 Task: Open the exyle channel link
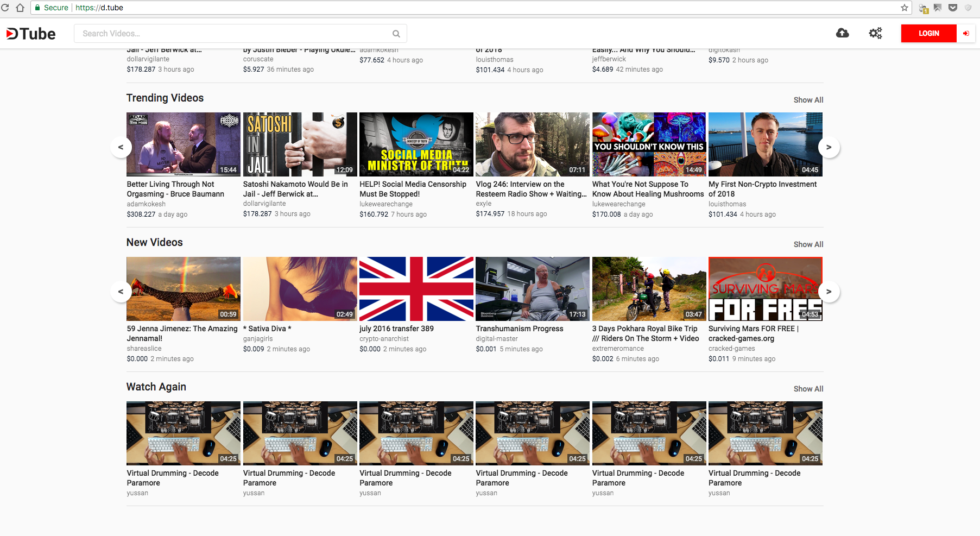(x=484, y=204)
